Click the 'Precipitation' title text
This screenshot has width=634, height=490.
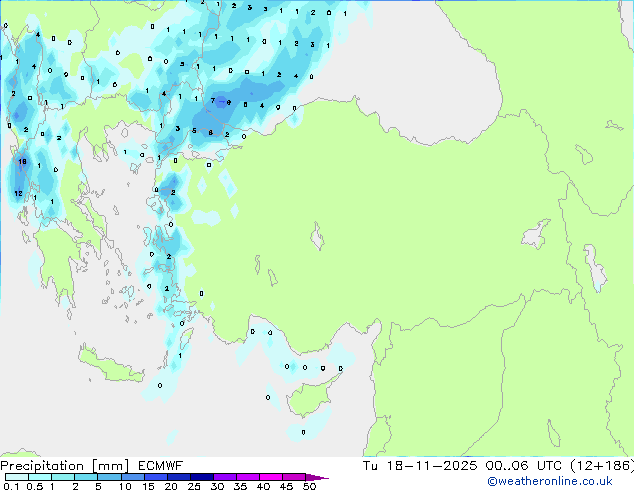pos(42,466)
